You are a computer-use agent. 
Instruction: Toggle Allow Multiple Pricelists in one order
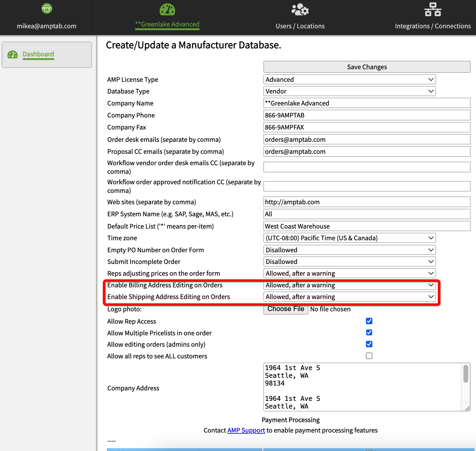369,333
